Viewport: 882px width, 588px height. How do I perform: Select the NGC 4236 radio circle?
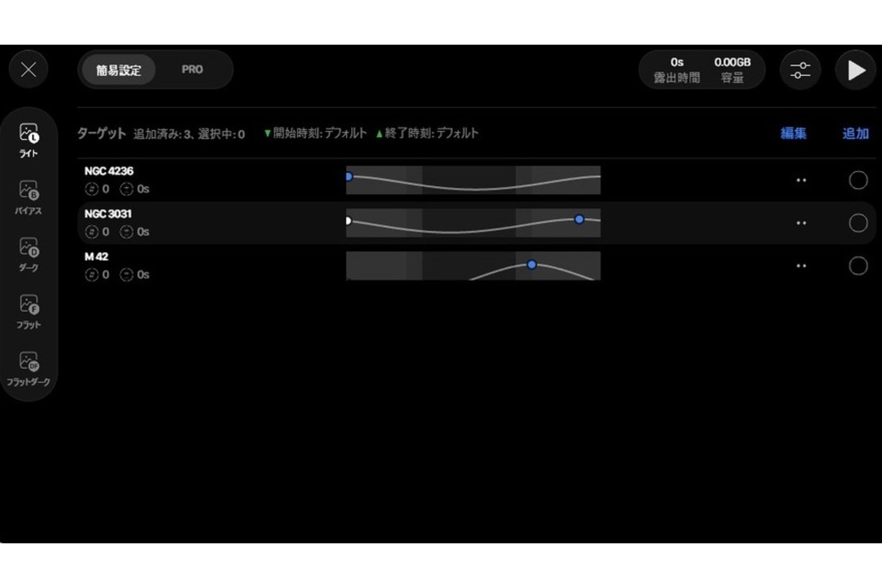tap(858, 180)
